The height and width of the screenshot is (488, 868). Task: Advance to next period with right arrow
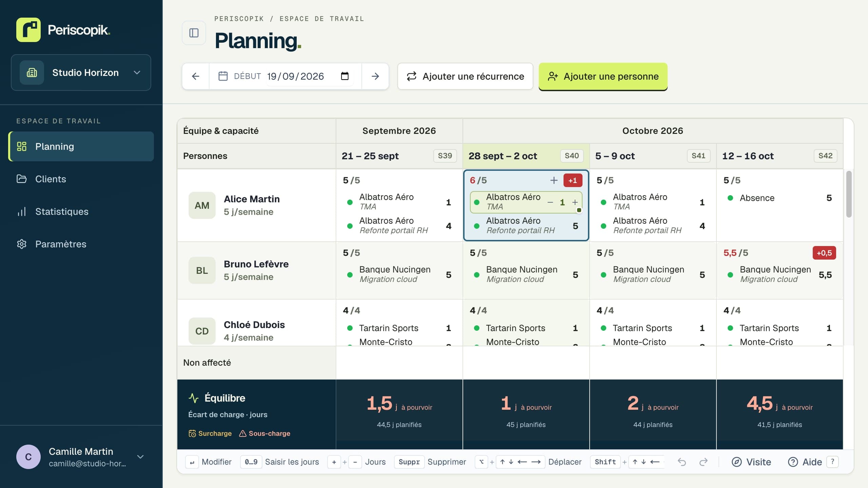click(375, 76)
